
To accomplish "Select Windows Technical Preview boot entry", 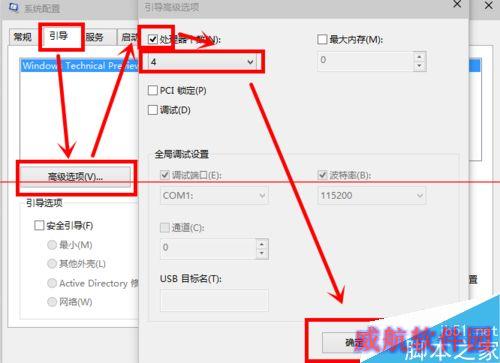I will 79,66.
